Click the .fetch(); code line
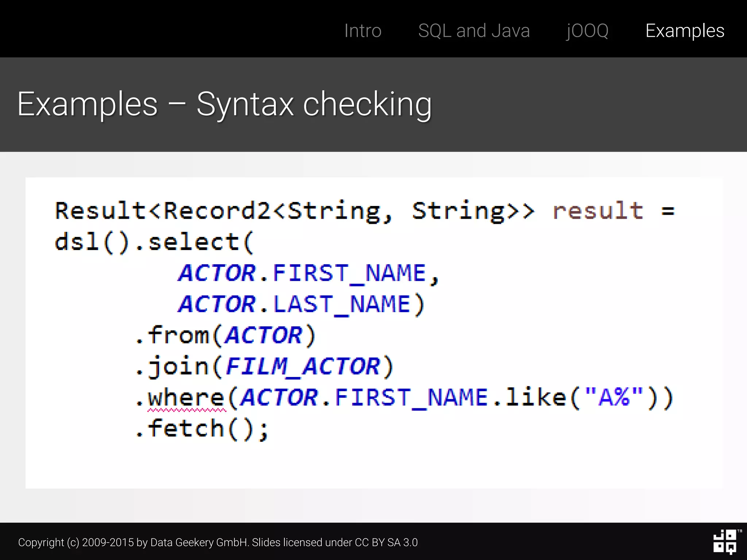The width and height of the screenshot is (747, 560). (x=202, y=429)
